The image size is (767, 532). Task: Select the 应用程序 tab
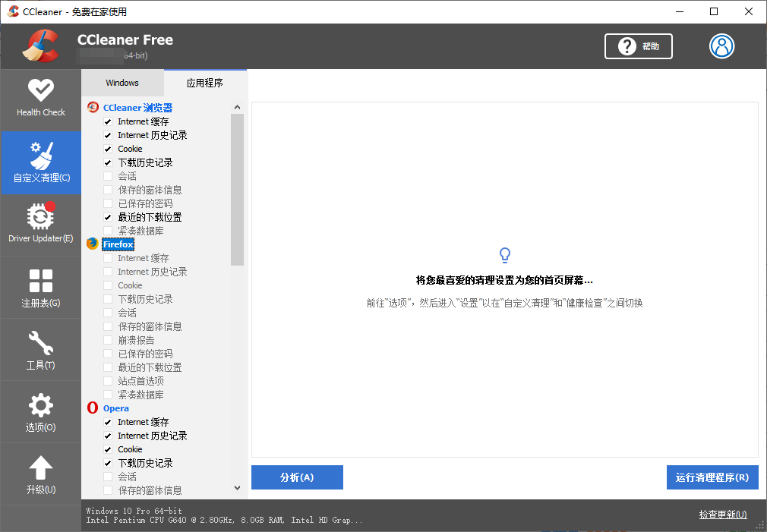click(x=206, y=82)
